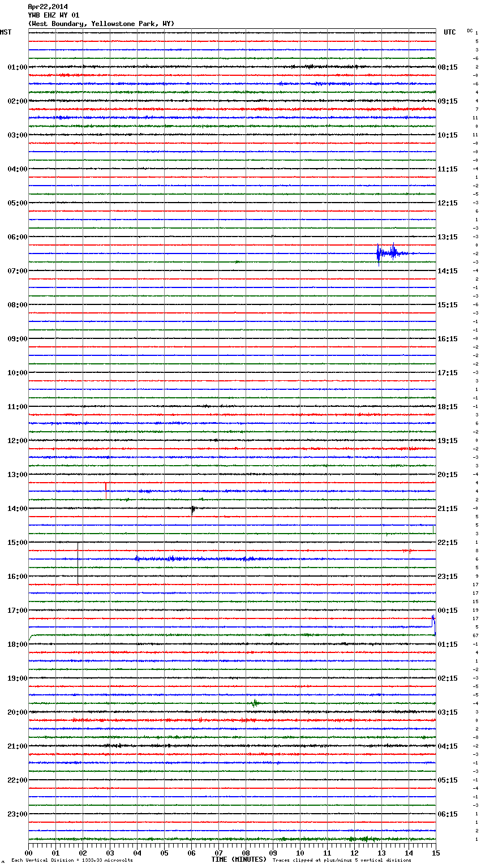
Task: Click the 11:15 UTC time label
Action: tap(448, 169)
